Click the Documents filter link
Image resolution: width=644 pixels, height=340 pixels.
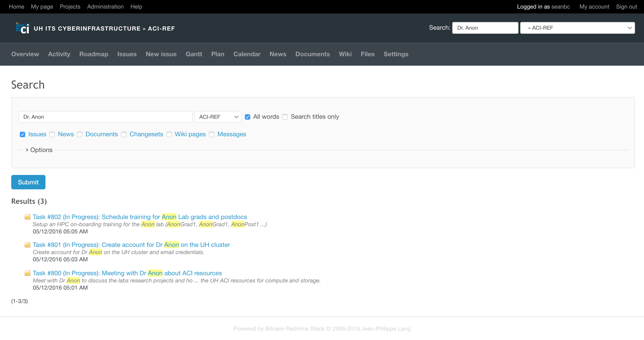(102, 134)
